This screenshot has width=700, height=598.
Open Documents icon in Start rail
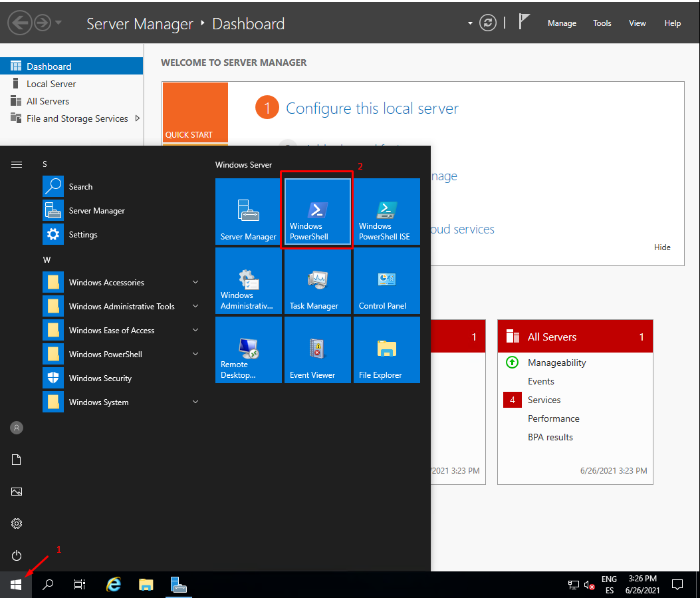click(x=17, y=460)
